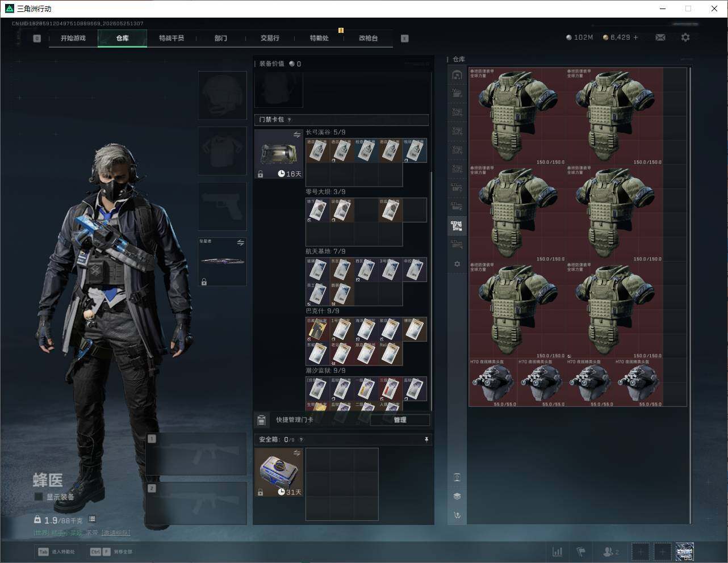Open the friends icon showing 2
The height and width of the screenshot is (563, 728).
click(x=611, y=552)
